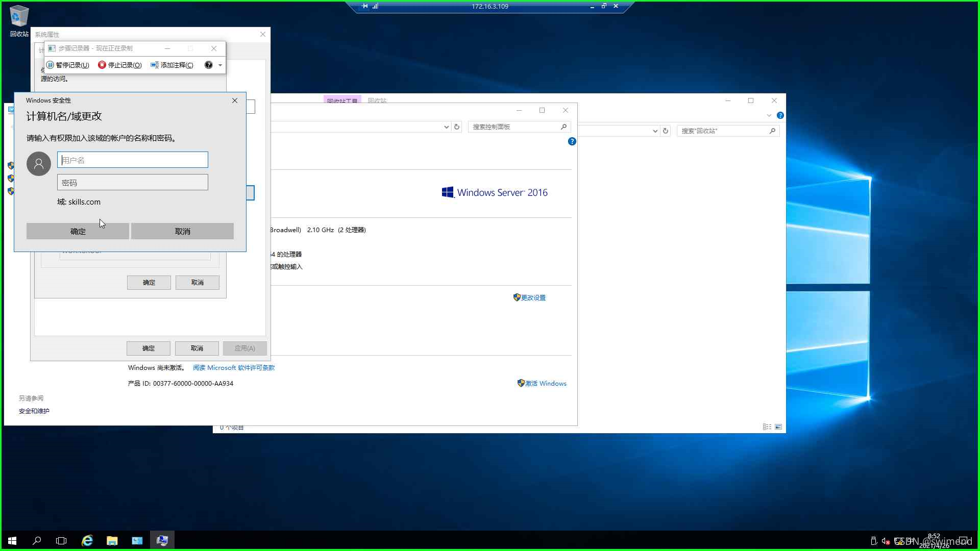
Task: Confirm credentials with 确定 in Windows Security
Action: (x=78, y=231)
